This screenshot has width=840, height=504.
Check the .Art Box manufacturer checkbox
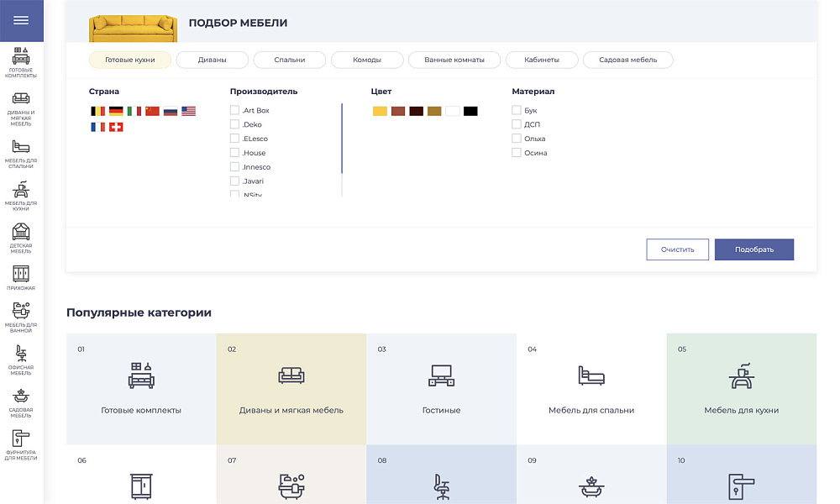234,110
